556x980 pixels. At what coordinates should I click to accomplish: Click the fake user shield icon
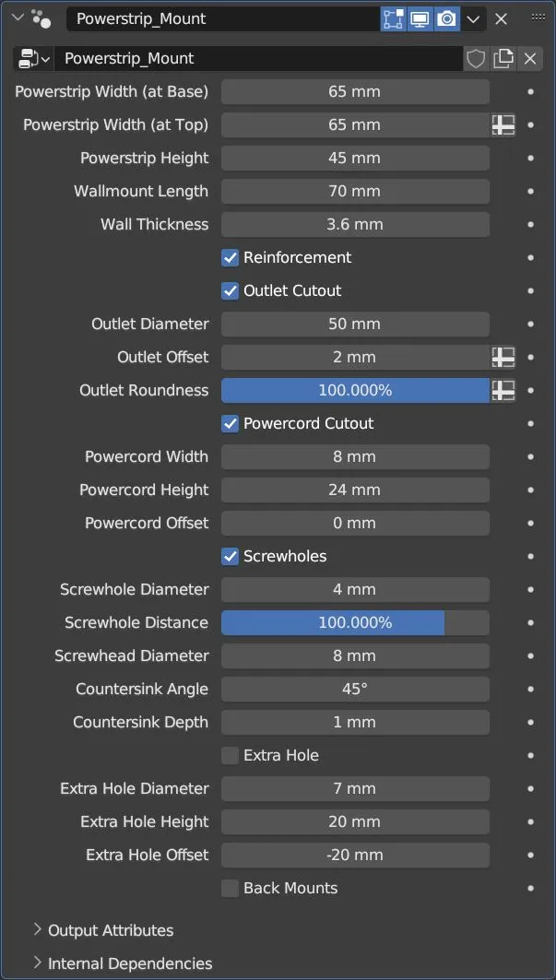point(476,59)
